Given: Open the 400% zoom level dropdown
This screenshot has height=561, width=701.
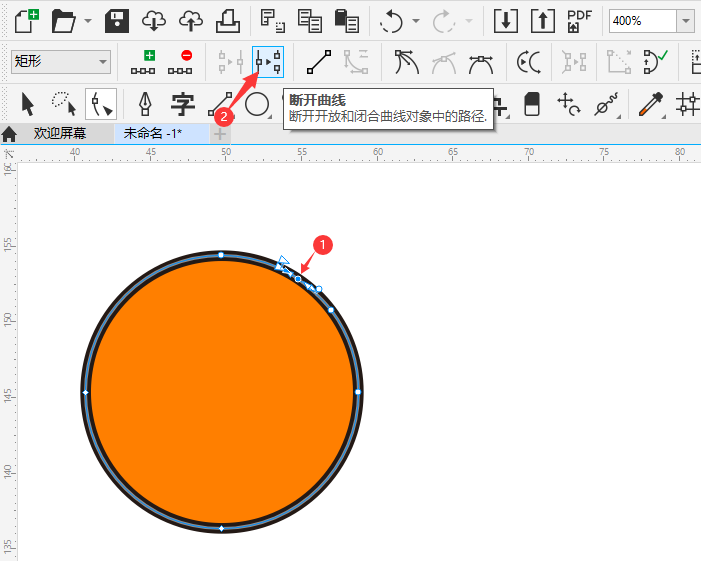Looking at the screenshot, I should [685, 20].
